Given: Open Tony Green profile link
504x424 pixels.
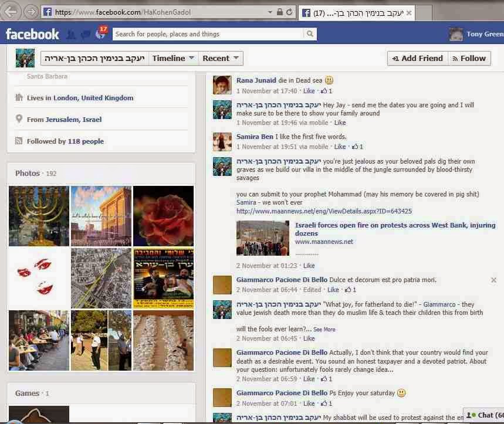Looking at the screenshot, I should pos(485,34).
